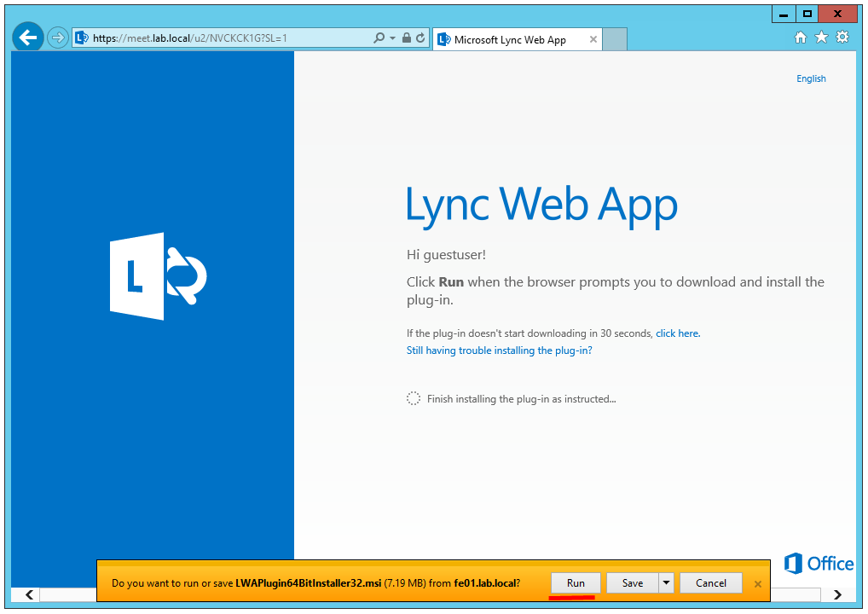Expand the Save options dropdown arrow

[666, 583]
